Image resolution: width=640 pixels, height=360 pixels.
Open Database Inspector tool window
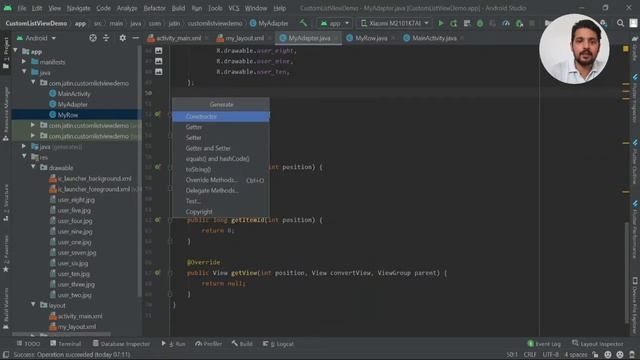click(121, 344)
